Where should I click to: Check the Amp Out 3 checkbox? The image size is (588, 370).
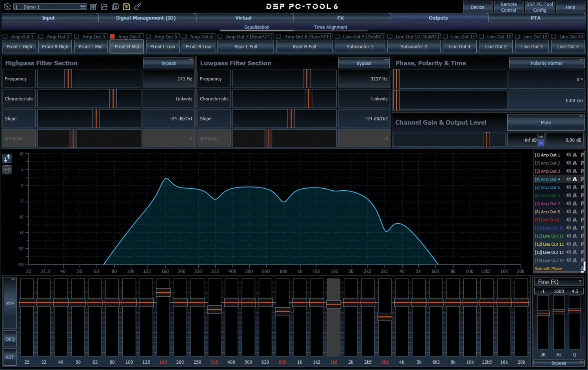(x=77, y=36)
